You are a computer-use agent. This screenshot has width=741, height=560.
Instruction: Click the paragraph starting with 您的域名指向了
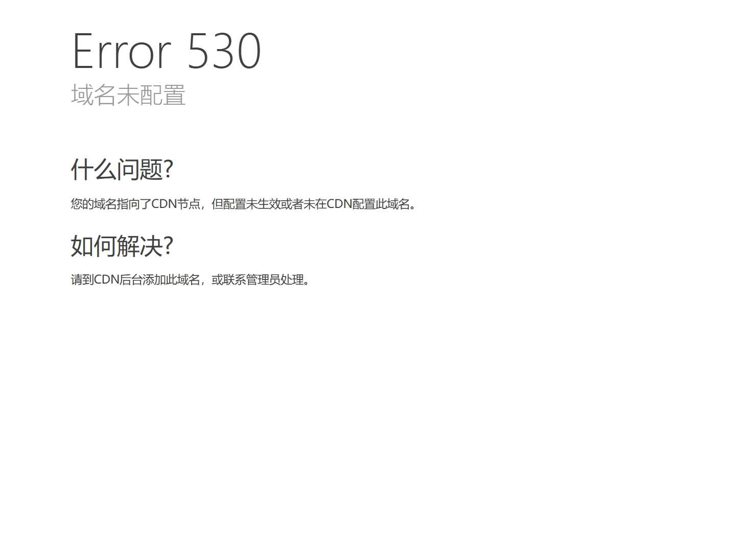pyautogui.click(x=244, y=204)
